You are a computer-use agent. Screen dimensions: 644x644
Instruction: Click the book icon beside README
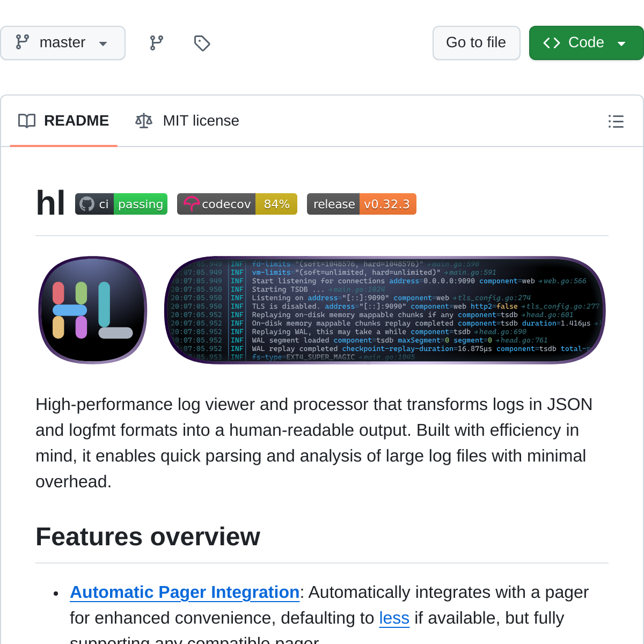pos(27,121)
